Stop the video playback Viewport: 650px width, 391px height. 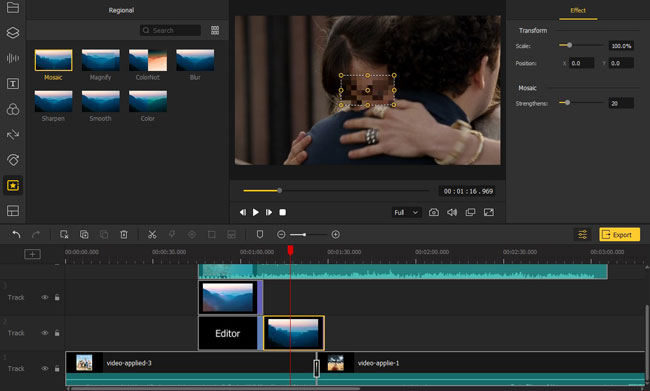(282, 212)
